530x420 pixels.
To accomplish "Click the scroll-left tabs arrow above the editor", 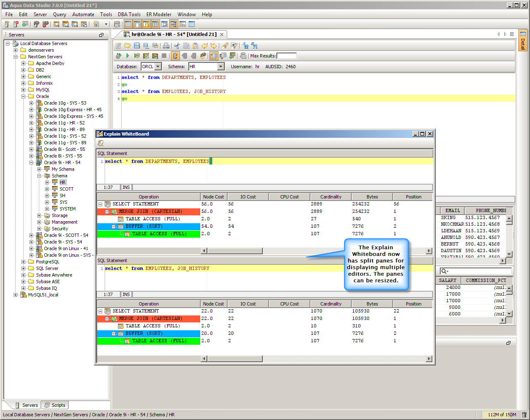I will pos(499,34).
